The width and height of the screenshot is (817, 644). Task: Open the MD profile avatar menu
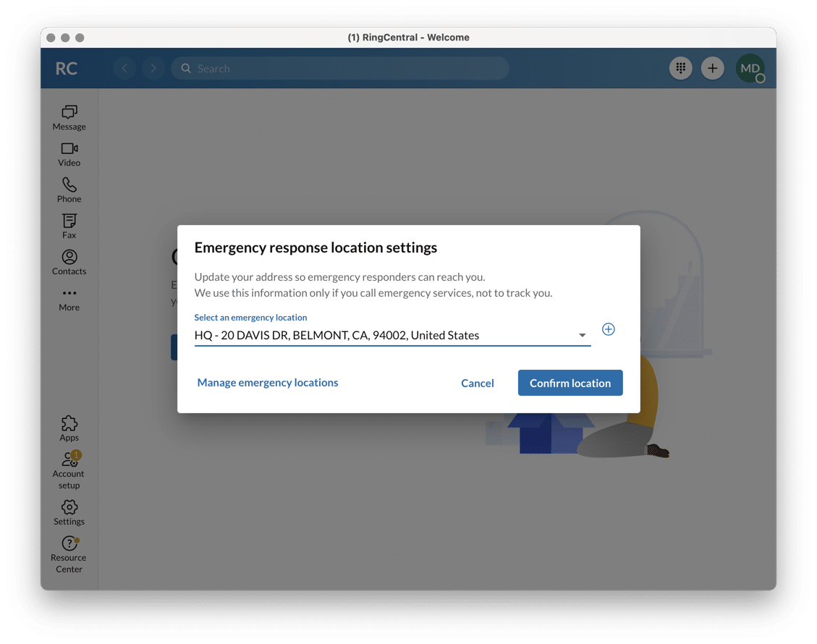coord(750,69)
